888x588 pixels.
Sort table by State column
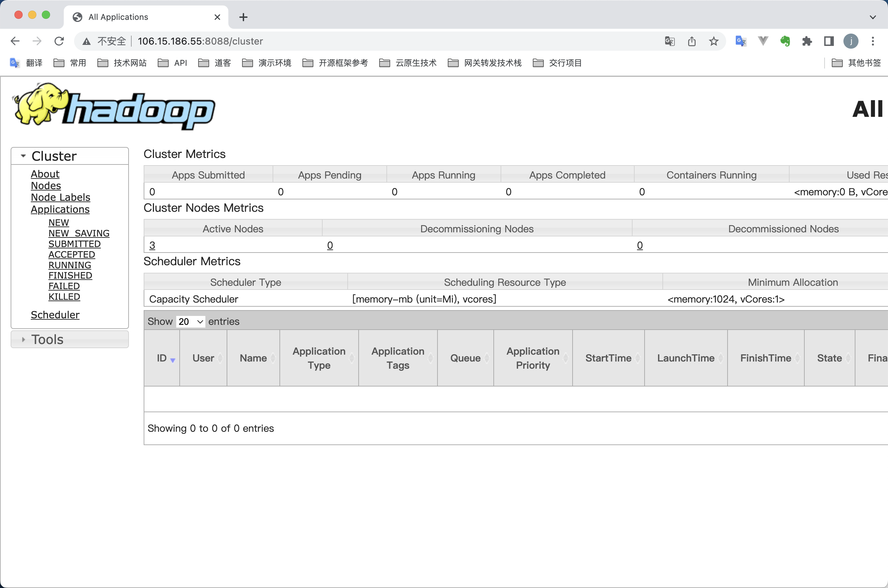coord(829,358)
